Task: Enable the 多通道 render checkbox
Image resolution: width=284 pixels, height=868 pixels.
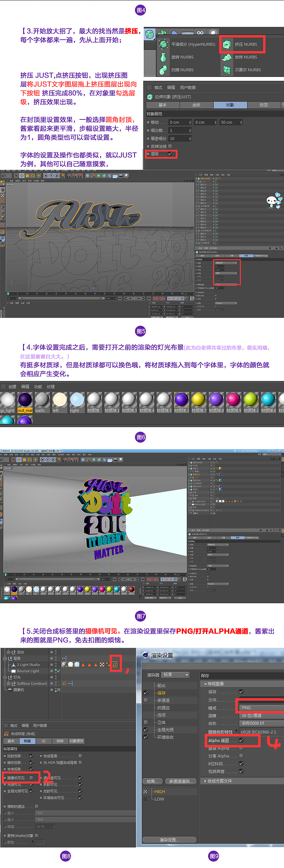Action: point(146,700)
